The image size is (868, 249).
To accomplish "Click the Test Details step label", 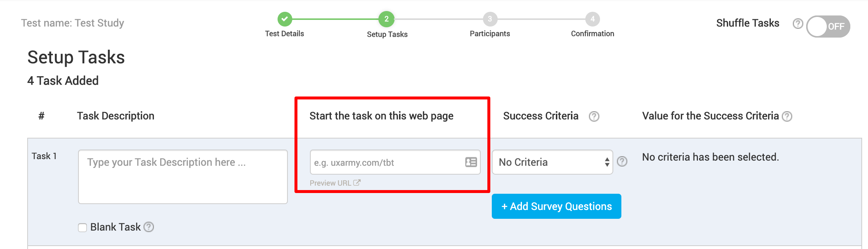I will click(x=285, y=34).
